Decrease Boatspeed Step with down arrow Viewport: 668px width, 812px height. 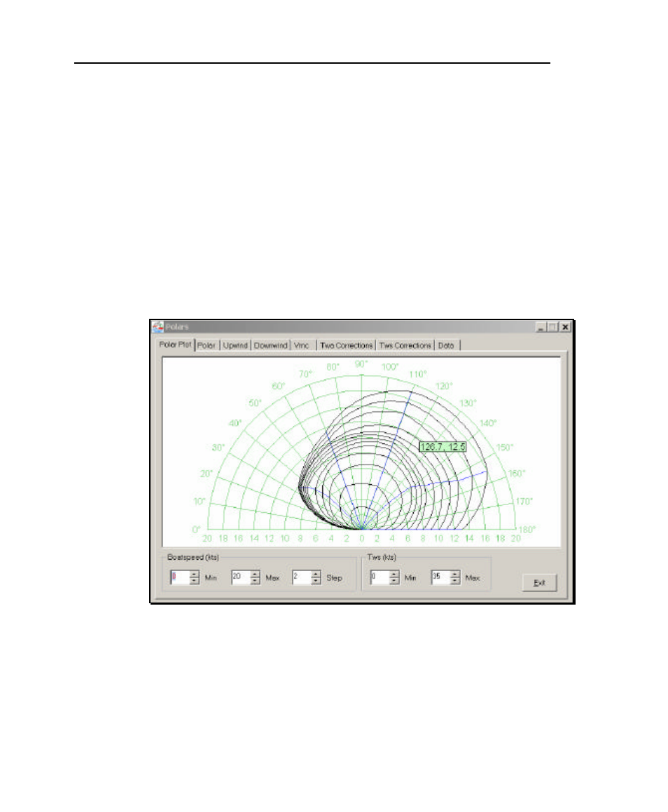click(316, 581)
